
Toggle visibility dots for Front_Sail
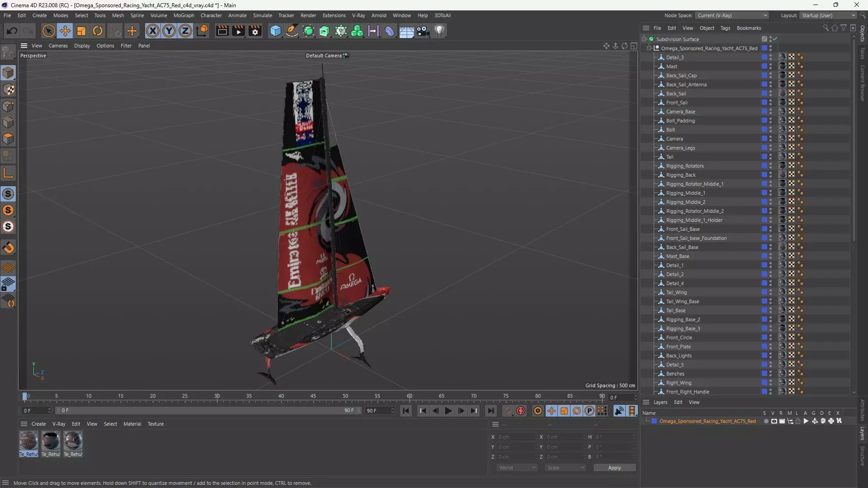[771, 102]
